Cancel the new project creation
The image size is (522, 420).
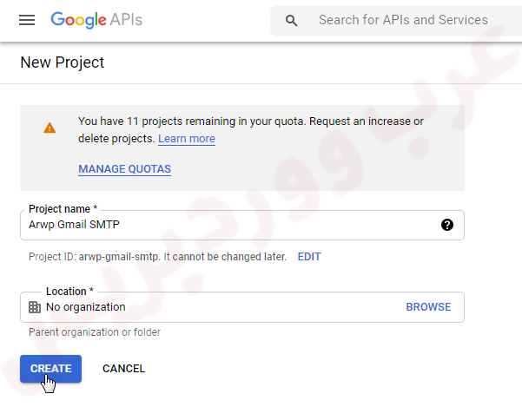[123, 369]
